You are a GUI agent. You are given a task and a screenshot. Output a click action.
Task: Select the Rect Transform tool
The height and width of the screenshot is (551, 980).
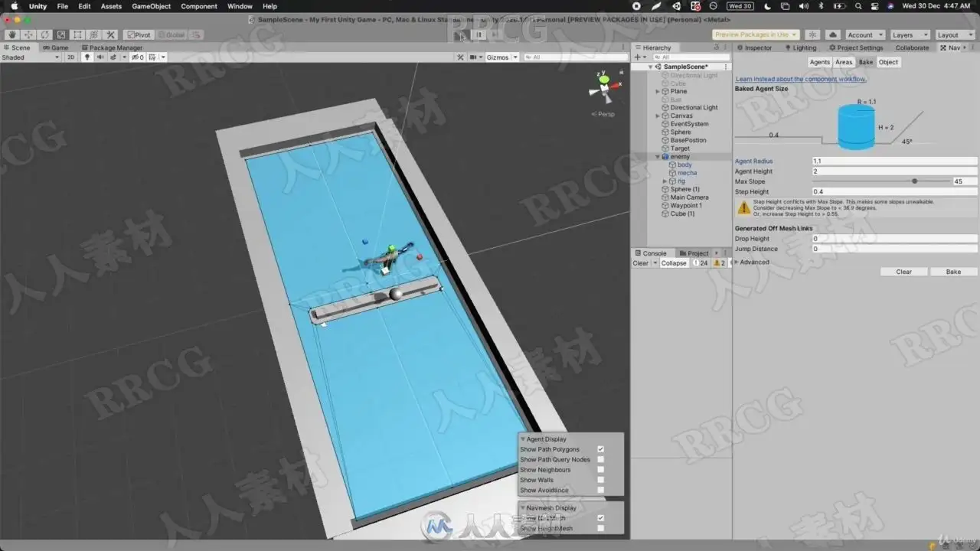click(78, 34)
